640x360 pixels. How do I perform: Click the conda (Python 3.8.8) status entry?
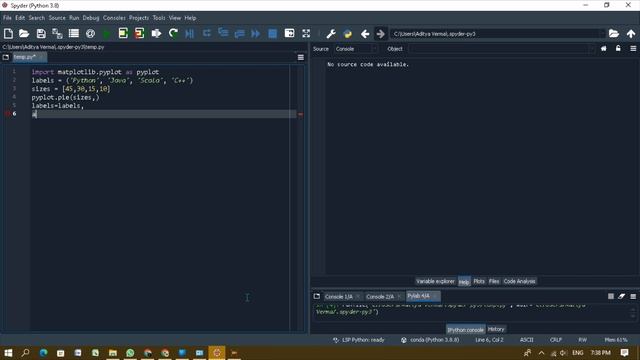(x=430, y=340)
